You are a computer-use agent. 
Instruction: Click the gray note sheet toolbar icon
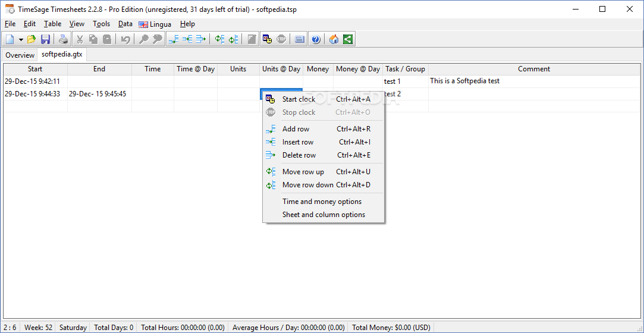click(x=252, y=39)
